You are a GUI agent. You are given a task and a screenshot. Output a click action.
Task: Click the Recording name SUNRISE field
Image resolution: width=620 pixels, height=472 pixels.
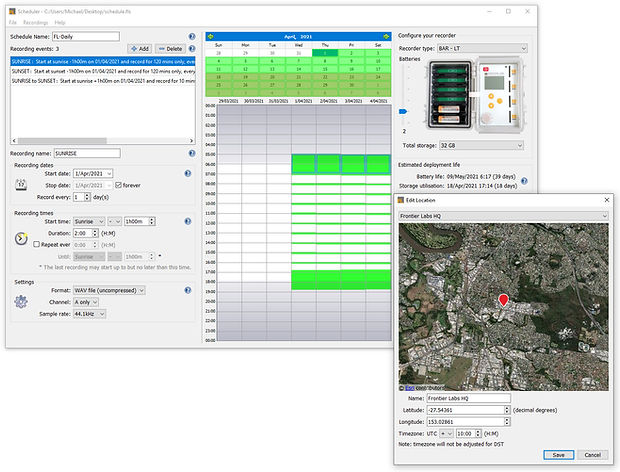pos(87,153)
